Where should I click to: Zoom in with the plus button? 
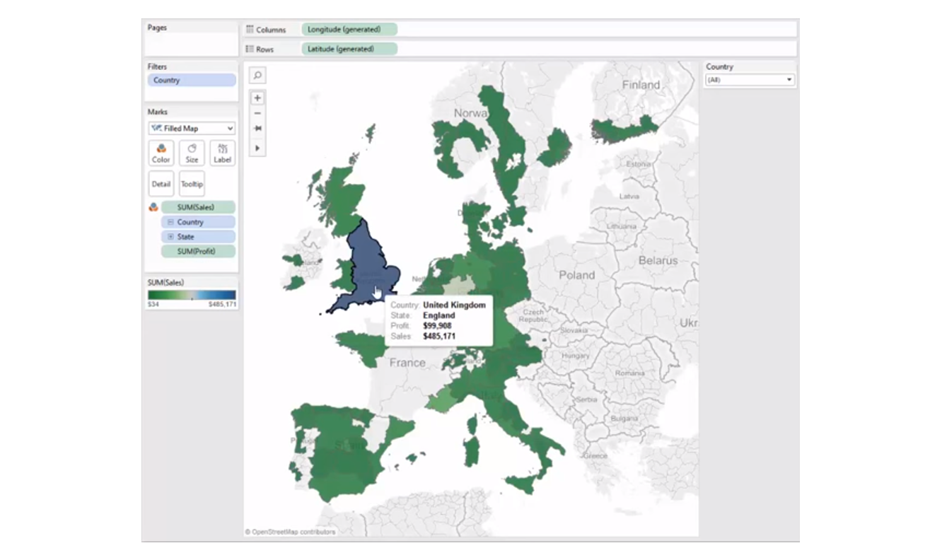[257, 98]
